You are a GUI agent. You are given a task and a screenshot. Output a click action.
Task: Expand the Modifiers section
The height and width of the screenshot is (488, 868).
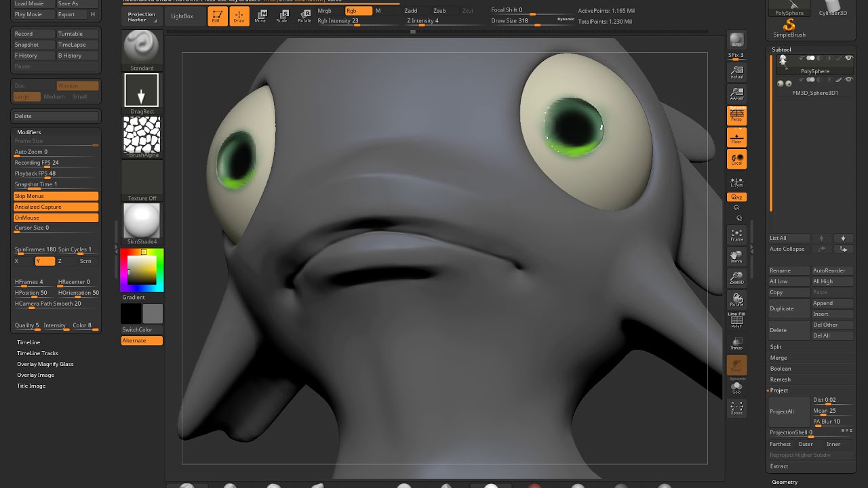click(29, 132)
